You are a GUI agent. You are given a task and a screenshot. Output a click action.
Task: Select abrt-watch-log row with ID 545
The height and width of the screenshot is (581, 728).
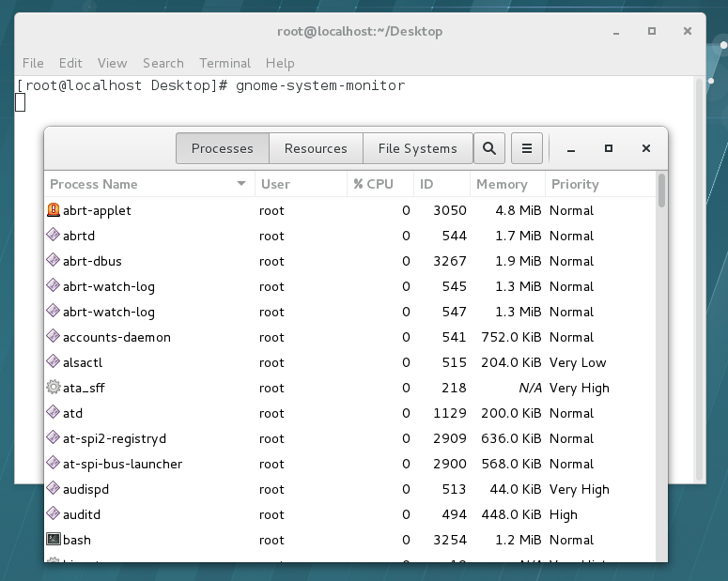(x=350, y=286)
